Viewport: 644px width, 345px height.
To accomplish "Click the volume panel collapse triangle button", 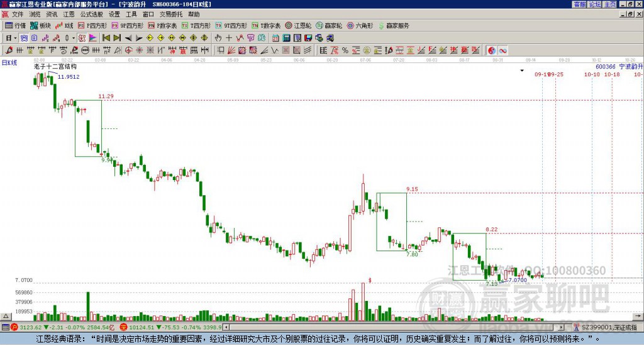I will pos(5,316).
